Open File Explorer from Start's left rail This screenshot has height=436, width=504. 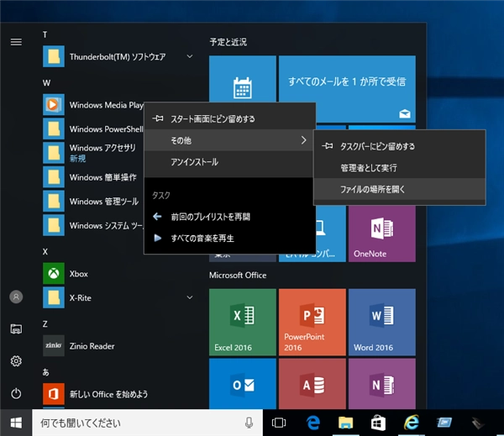click(16, 329)
